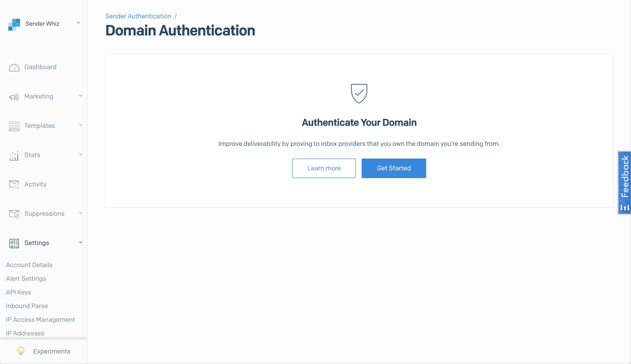Click the Experiments lightbulb icon
631x364 pixels.
pyautogui.click(x=21, y=351)
